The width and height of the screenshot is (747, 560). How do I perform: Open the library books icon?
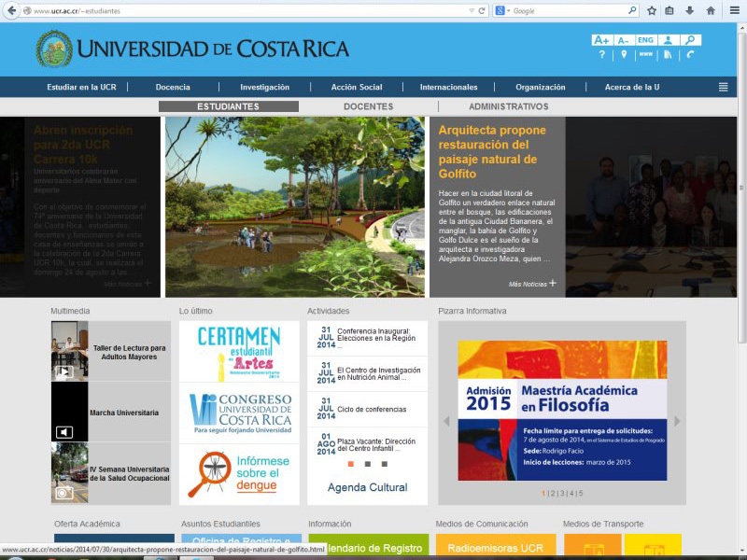click(668, 55)
